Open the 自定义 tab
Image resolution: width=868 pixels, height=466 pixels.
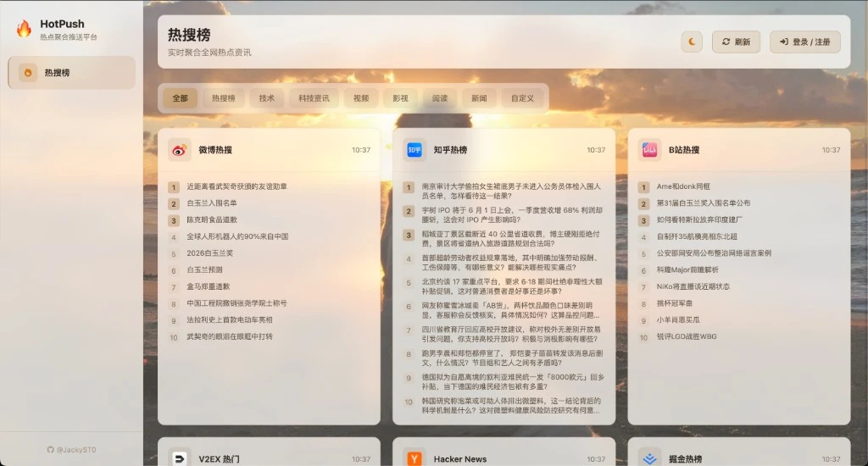522,98
